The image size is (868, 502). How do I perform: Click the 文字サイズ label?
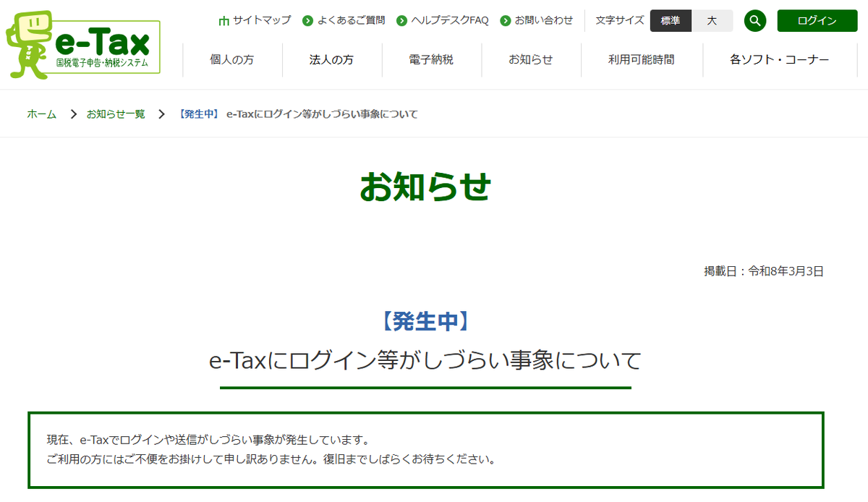(x=620, y=20)
